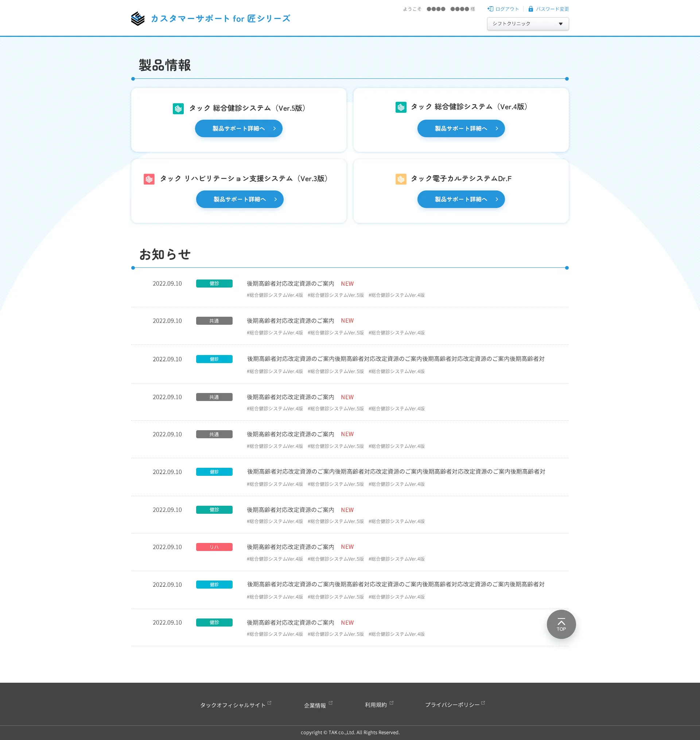Click the TOP back-to-top circle button
Screen dimensions: 700x740
[x=561, y=624]
